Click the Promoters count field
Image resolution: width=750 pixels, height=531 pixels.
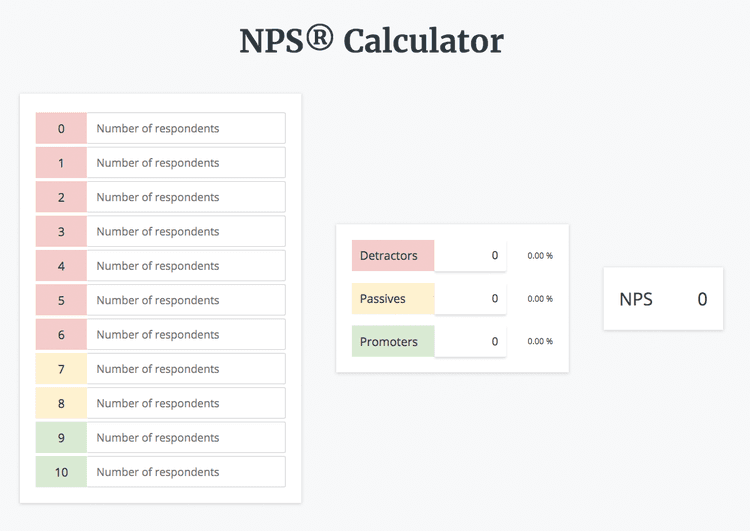click(470, 341)
